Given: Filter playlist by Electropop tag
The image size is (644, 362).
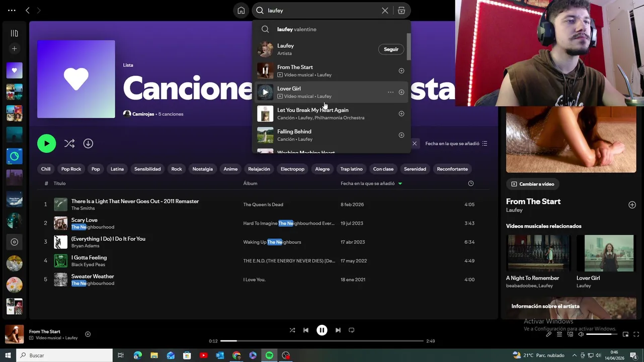Looking at the screenshot, I should click(x=292, y=169).
